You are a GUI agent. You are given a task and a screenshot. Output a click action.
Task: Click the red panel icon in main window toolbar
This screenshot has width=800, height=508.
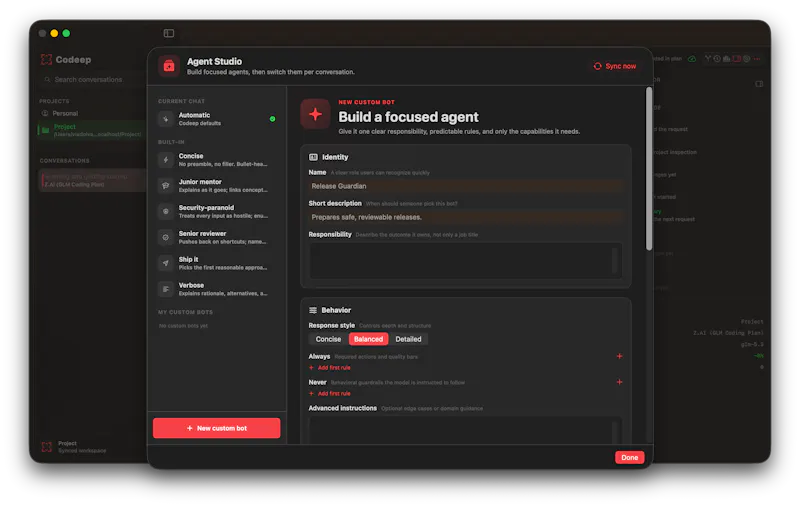[x=737, y=59]
